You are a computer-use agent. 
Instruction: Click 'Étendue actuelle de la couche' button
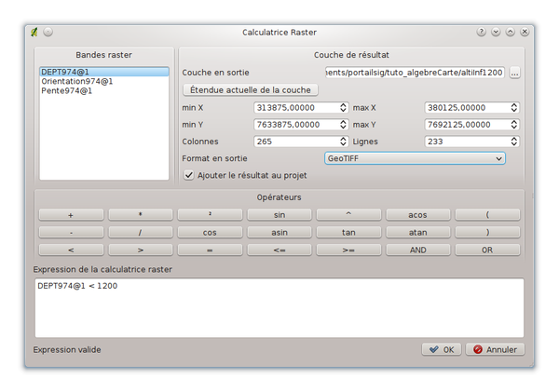[251, 90]
